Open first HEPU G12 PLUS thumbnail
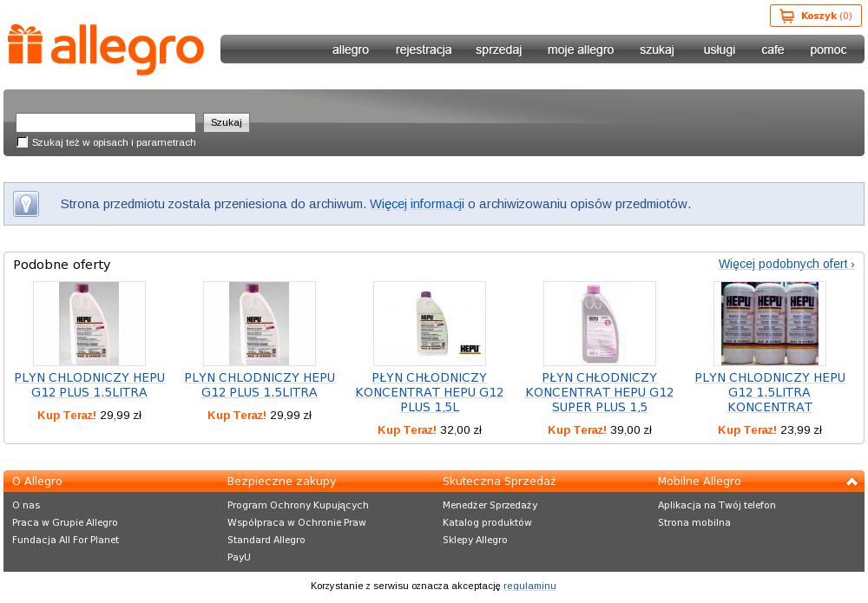The width and height of the screenshot is (868, 603). pyautogui.click(x=89, y=323)
